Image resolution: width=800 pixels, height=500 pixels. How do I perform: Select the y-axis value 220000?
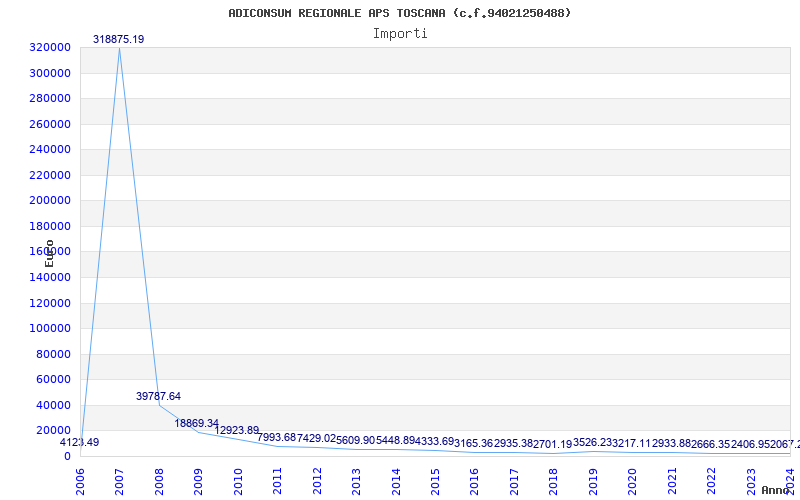49,176
